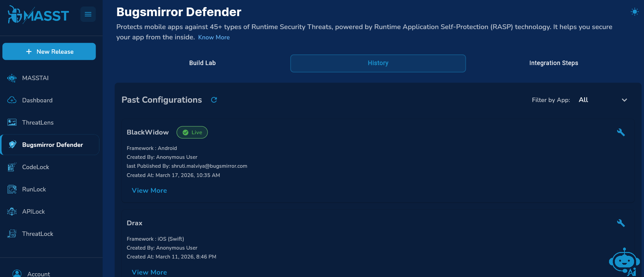Screen dimensions: 644x277
Task: Click the Bugsmirror Defender page title
Action: click(x=179, y=12)
